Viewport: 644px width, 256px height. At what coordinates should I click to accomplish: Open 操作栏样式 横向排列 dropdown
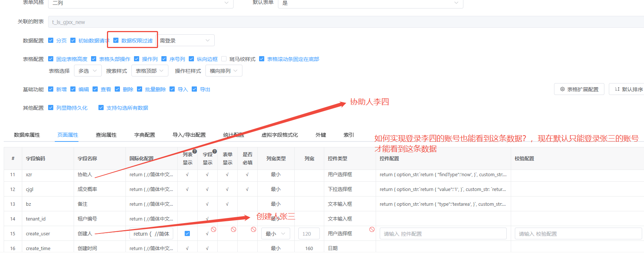[224, 71]
